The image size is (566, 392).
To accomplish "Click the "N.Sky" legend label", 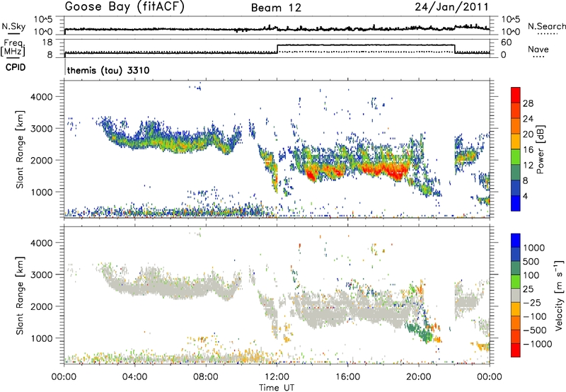I will coord(13,26).
